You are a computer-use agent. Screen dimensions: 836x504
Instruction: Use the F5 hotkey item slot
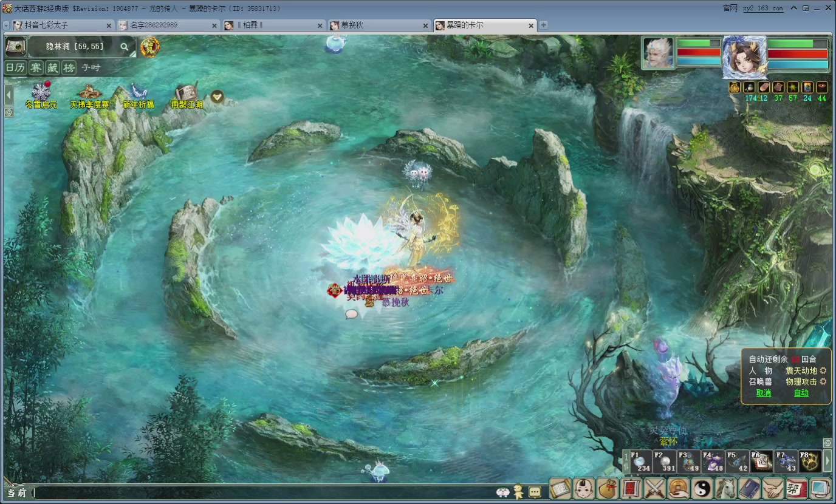738,461
